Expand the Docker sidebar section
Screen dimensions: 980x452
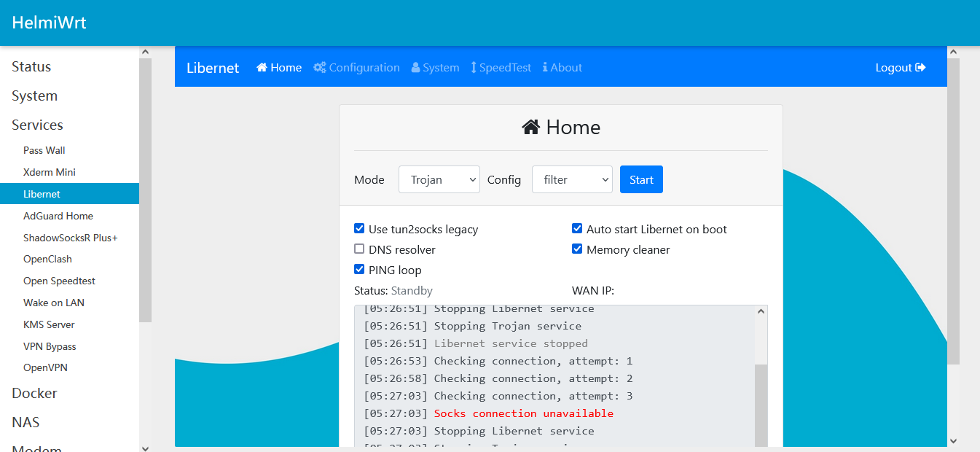(x=34, y=393)
